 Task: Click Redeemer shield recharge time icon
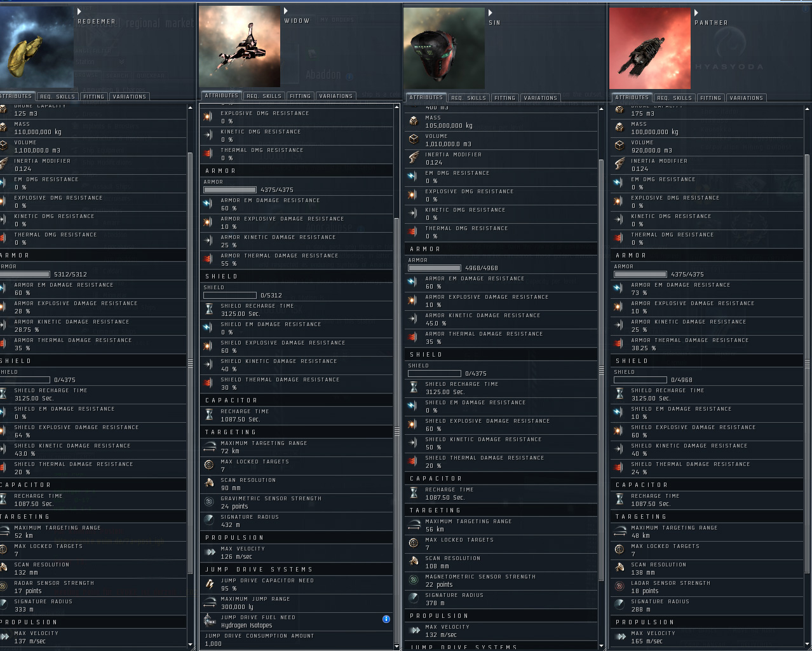[3, 394]
